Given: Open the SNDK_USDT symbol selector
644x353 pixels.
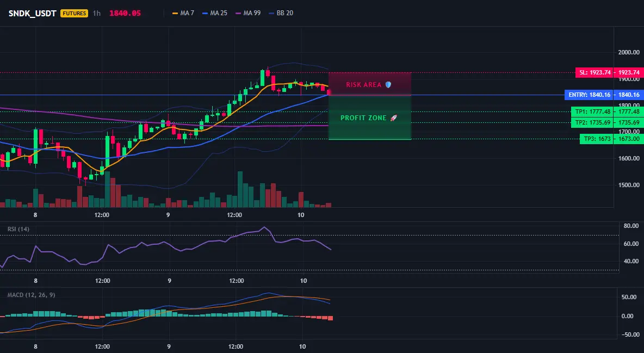Looking at the screenshot, I should point(33,13).
